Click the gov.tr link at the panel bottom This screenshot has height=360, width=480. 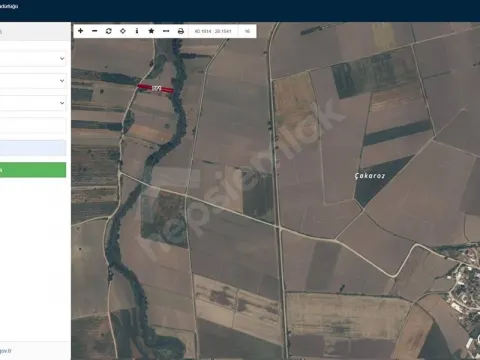6,351
